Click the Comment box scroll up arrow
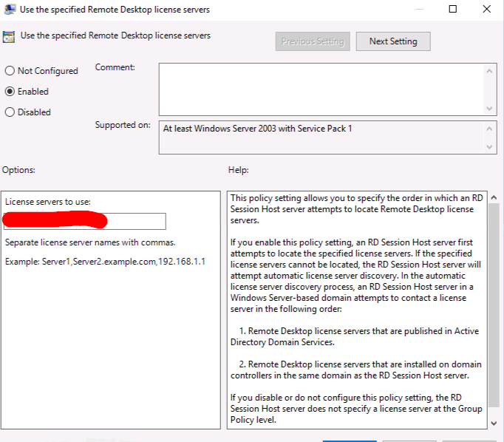 coord(489,71)
